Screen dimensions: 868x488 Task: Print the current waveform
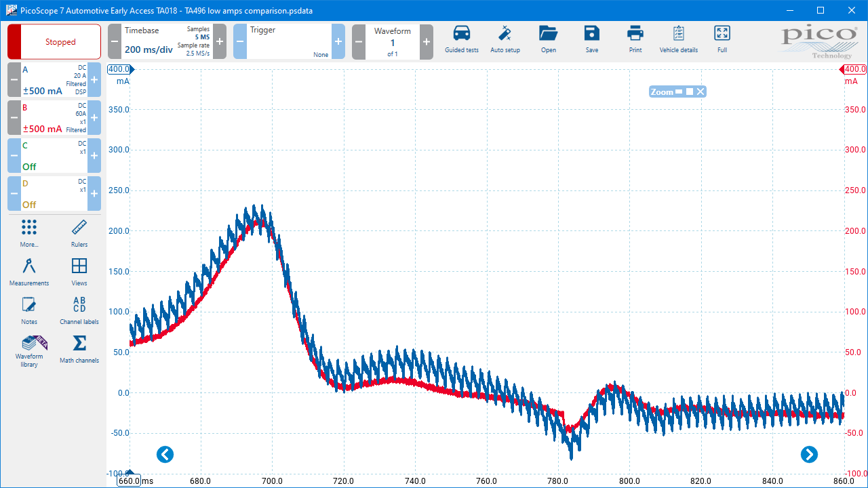[635, 39]
